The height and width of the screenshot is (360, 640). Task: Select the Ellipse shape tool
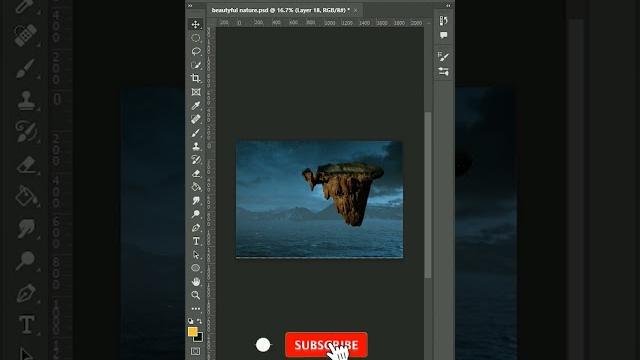(196, 268)
